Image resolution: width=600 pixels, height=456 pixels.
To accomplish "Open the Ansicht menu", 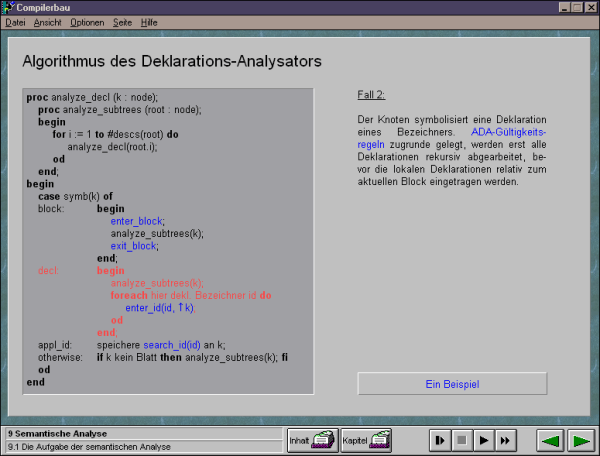I will coord(47,23).
